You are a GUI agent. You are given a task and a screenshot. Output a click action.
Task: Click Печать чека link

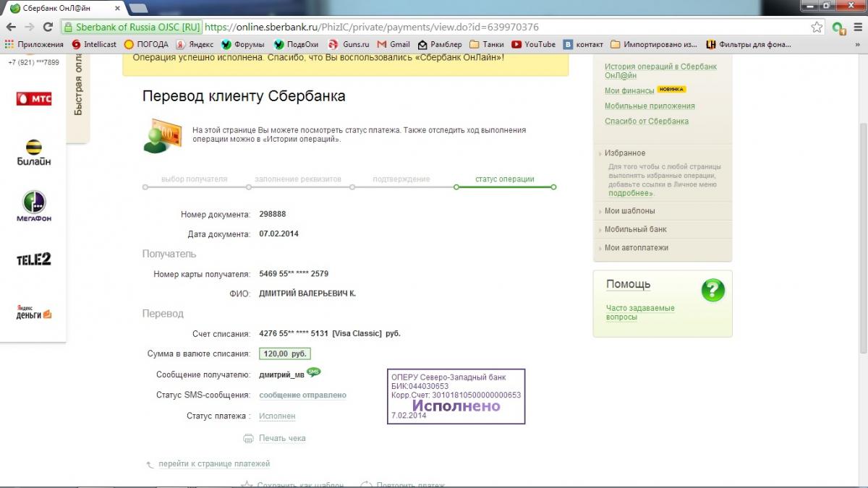[x=282, y=438]
